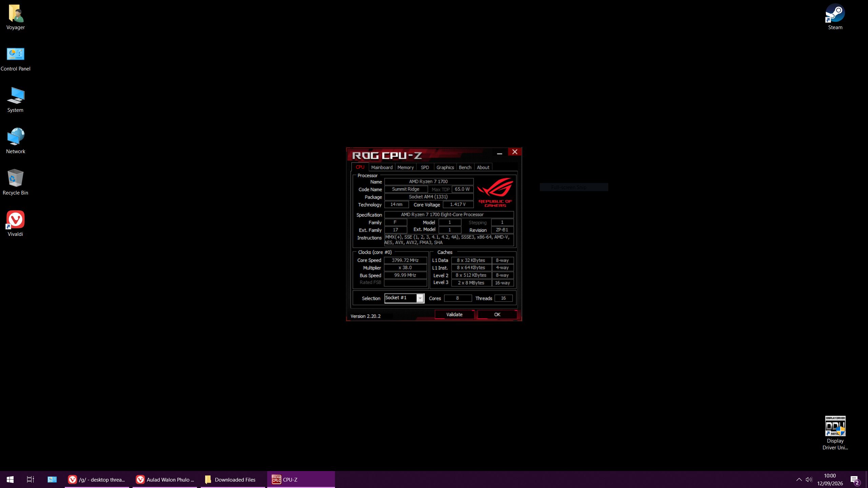Expand the Socket #1 selection dropdown

tap(420, 298)
